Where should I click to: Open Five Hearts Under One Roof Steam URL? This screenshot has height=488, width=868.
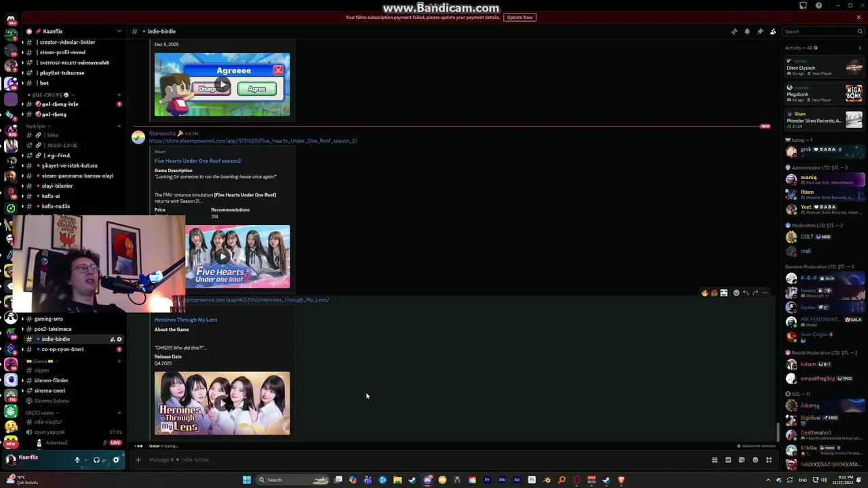pyautogui.click(x=253, y=141)
